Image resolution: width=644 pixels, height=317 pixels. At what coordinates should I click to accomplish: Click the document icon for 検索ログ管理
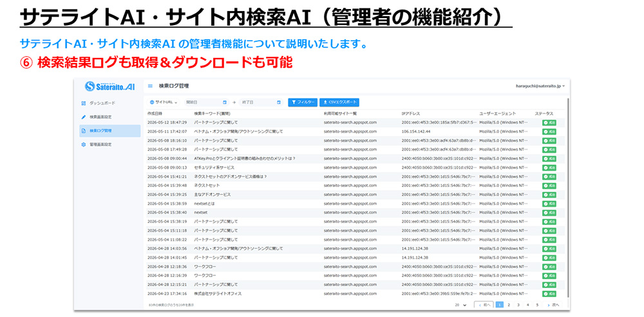click(x=83, y=131)
